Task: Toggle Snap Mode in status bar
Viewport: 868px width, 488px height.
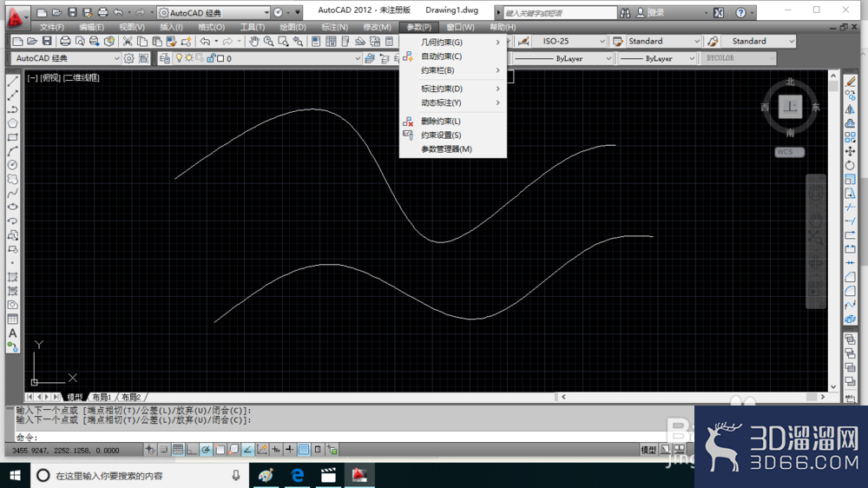Action: [x=164, y=450]
